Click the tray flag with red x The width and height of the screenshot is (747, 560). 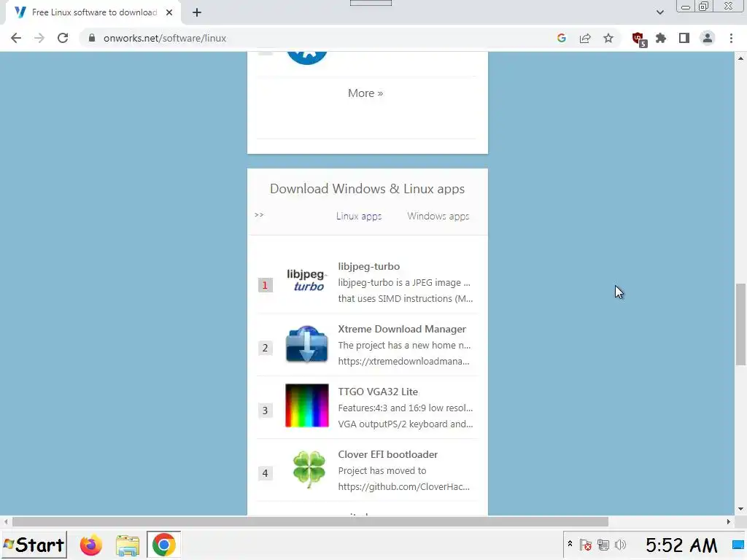tap(586, 545)
